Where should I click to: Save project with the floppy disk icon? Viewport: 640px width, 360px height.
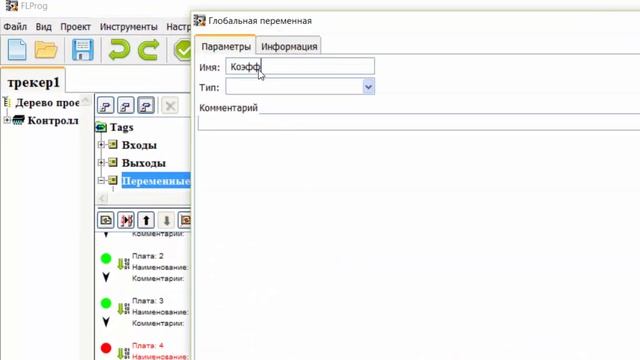[x=82, y=50]
